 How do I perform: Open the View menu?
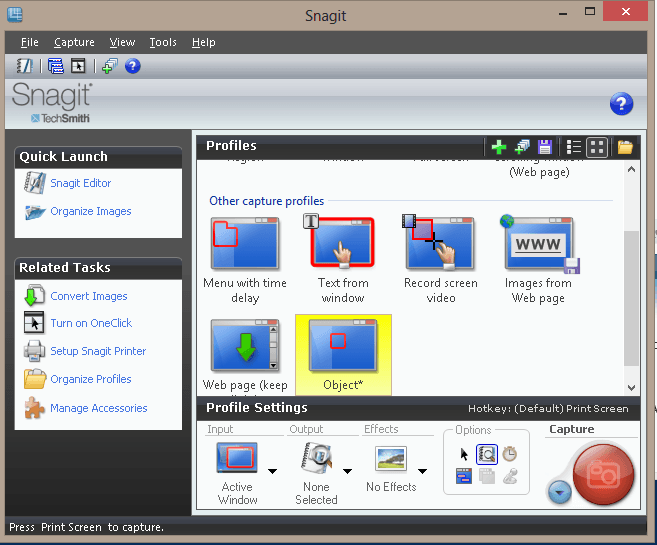pos(122,42)
